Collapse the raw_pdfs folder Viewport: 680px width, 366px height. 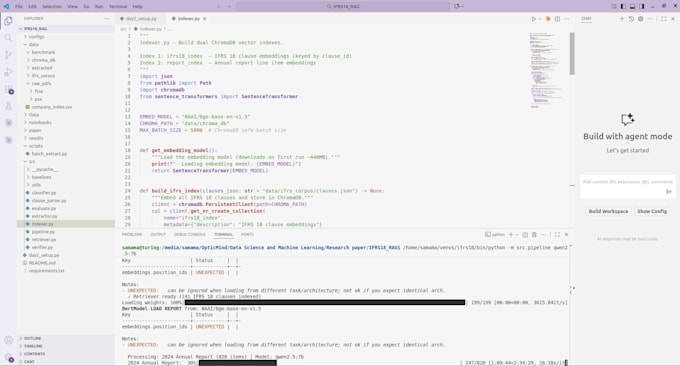pos(41,83)
